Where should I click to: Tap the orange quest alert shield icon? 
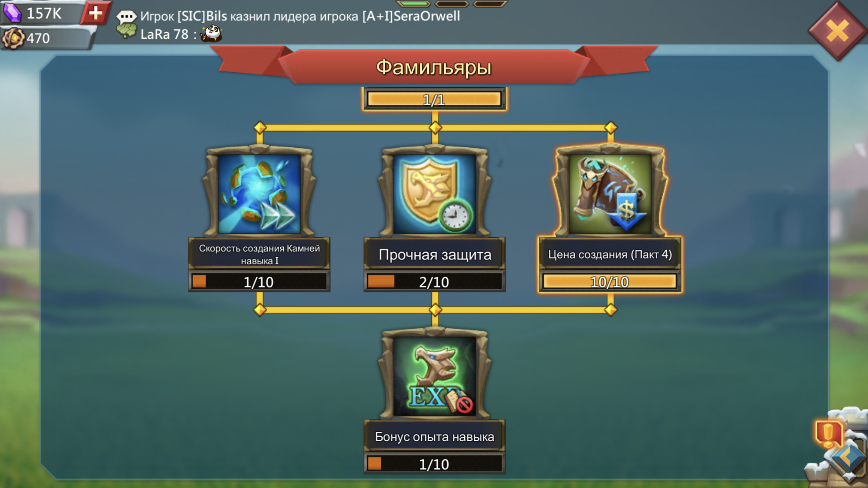(829, 434)
